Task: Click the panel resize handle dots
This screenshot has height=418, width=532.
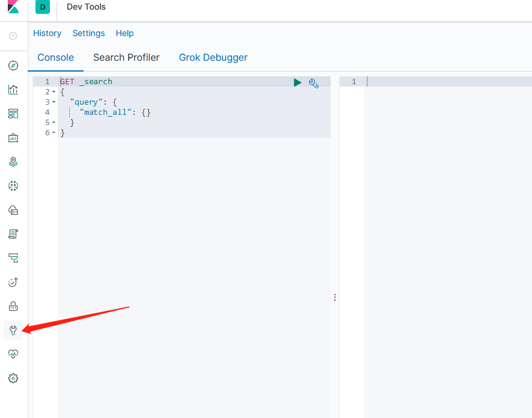Action: click(335, 298)
